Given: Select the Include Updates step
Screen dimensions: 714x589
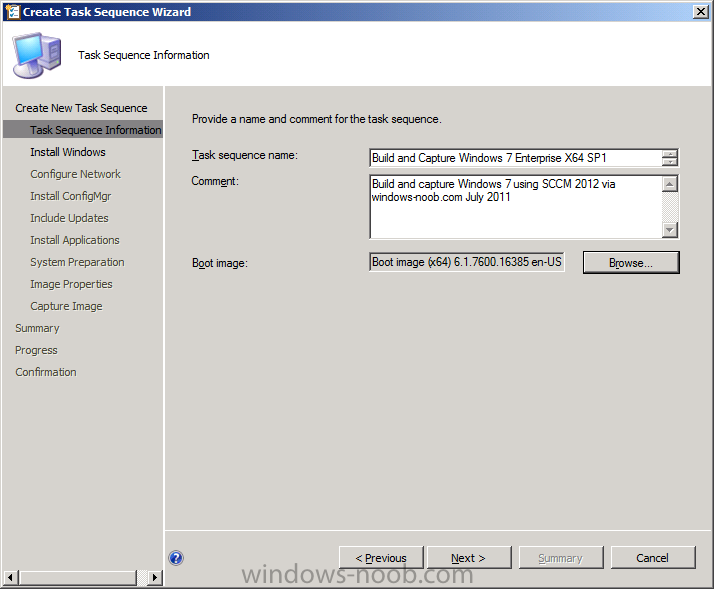Looking at the screenshot, I should pos(69,218).
